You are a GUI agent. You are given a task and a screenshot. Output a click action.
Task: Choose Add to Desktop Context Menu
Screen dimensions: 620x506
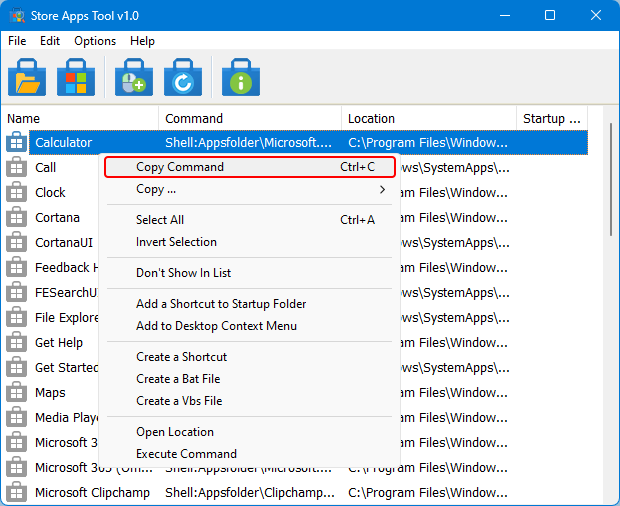pos(250,326)
